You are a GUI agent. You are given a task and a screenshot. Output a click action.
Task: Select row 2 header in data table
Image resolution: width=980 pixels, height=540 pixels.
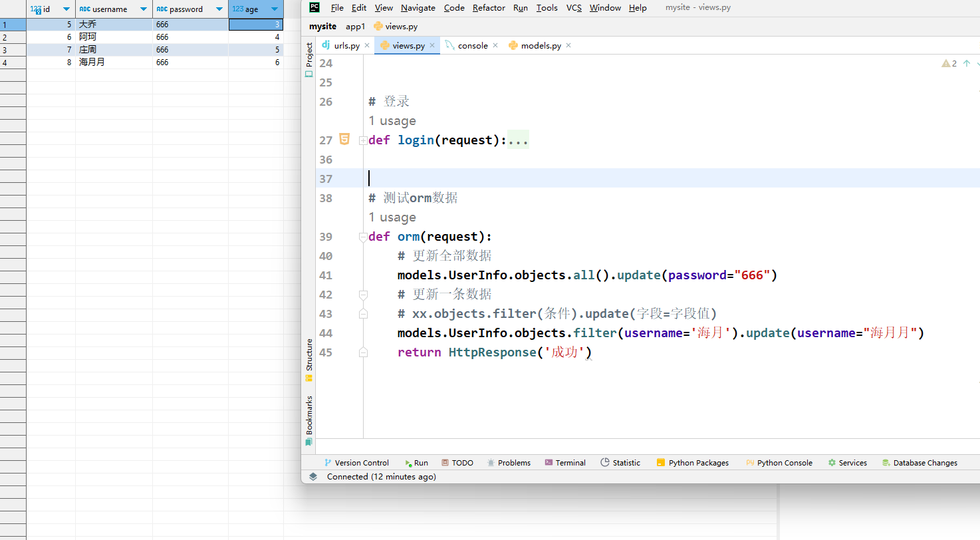[13, 37]
